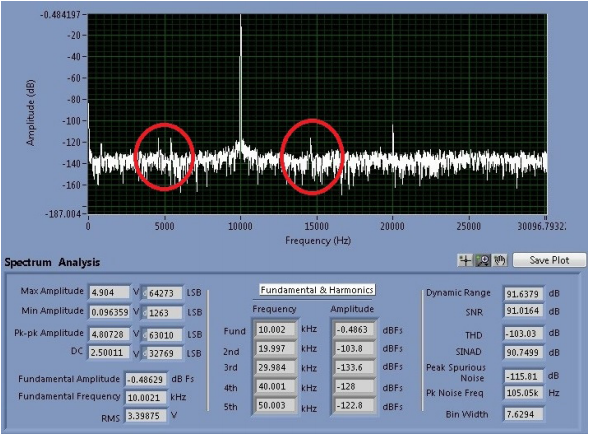
Task: Click the Pk Noise Freq value
Action: (x=523, y=393)
